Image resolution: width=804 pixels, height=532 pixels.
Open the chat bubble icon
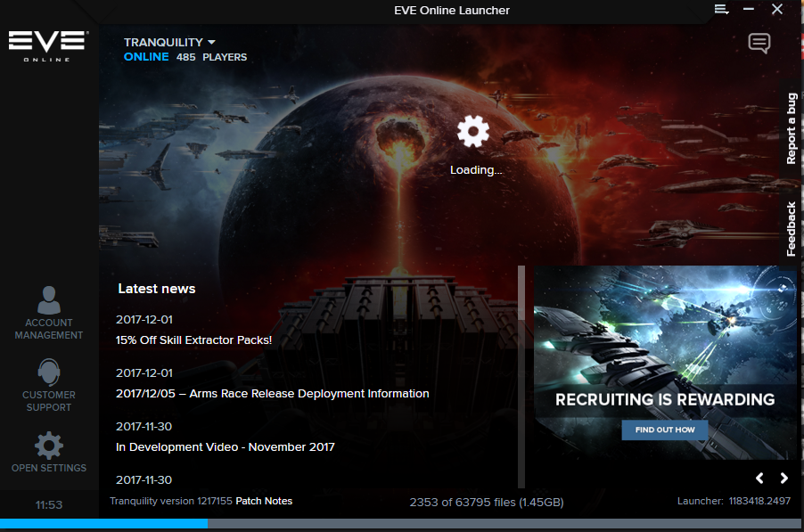[x=759, y=44]
